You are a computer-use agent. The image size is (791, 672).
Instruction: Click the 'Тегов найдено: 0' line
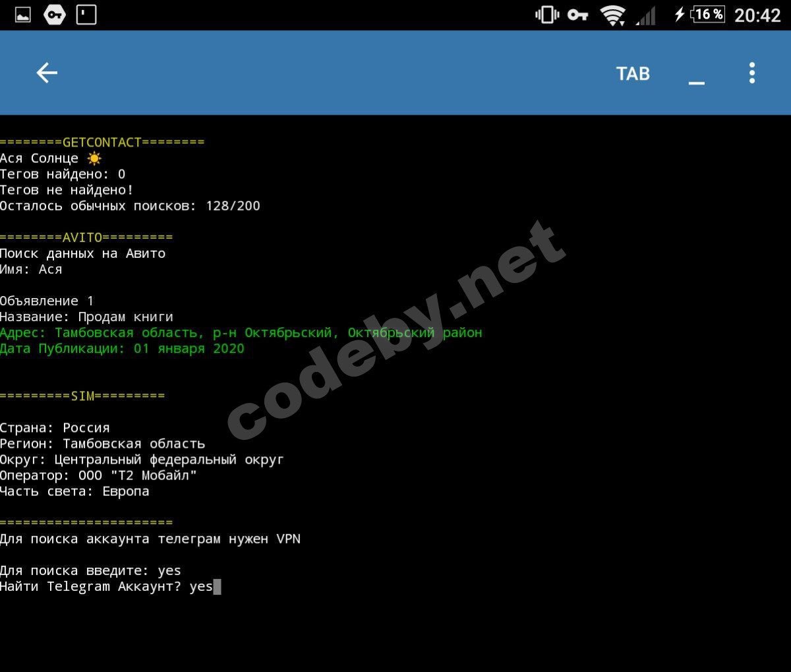(63, 174)
